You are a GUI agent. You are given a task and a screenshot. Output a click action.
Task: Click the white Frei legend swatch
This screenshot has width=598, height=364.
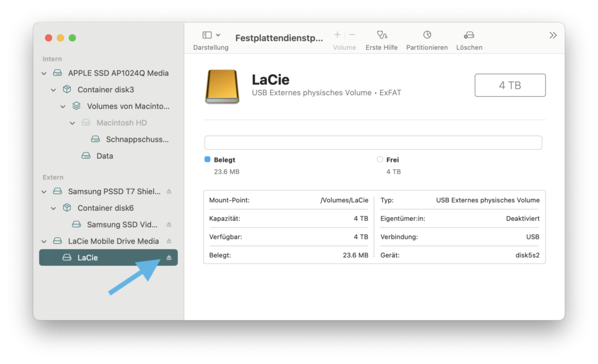click(380, 159)
